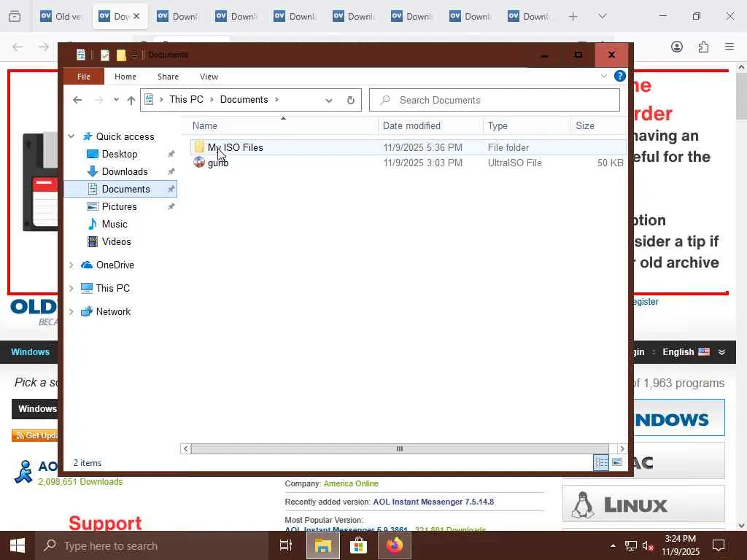Viewport: 747px width, 560px height.
Task: Open Firefox account icon
Action: [x=676, y=47]
